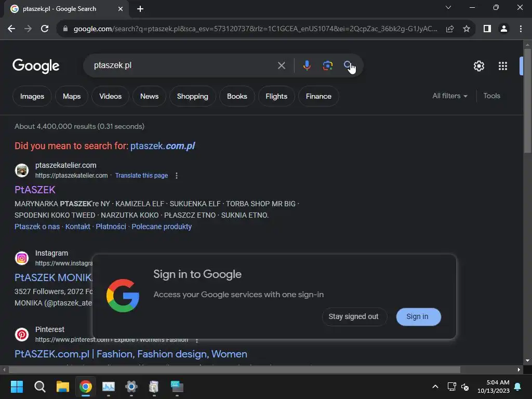Click the ptaszekatelier.com site favicon
This screenshot has height=399, width=532.
coord(22,170)
